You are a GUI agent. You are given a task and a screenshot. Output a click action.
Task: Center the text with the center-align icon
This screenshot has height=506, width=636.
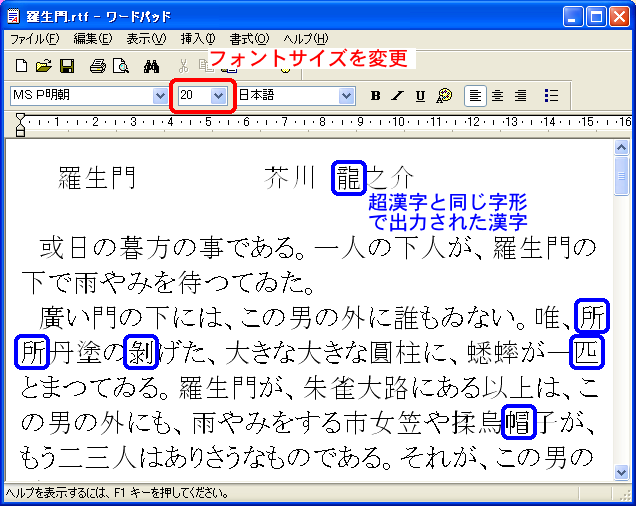pyautogui.click(x=498, y=96)
